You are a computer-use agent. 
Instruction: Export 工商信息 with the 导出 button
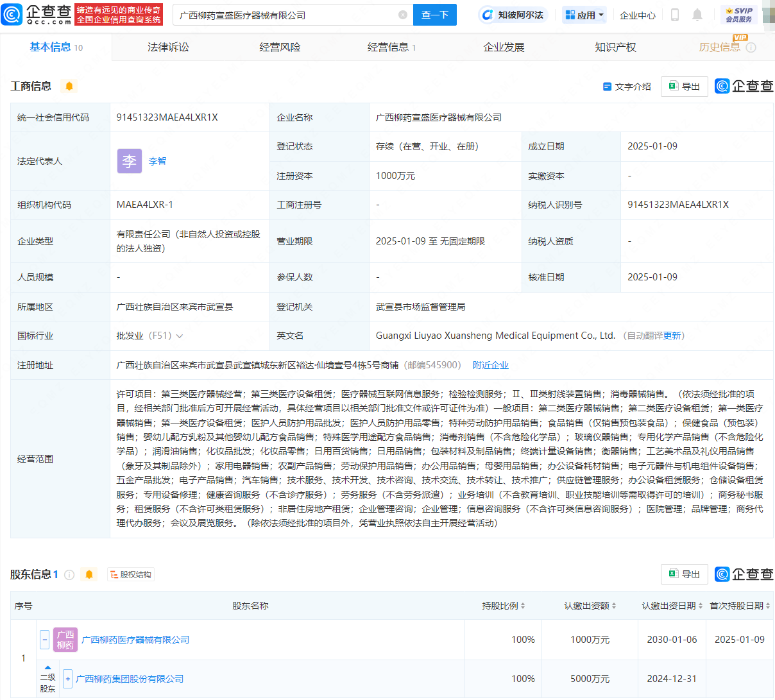685,87
